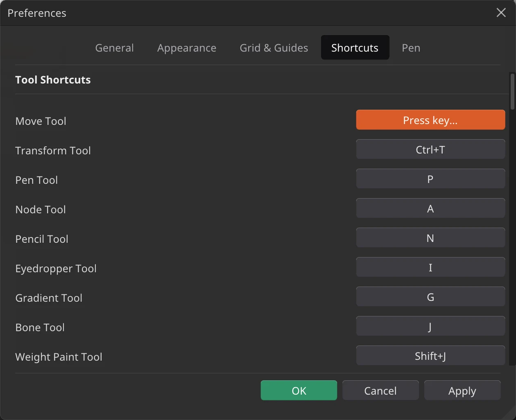Screen dimensions: 516x420
Task: Click the Eyedropper Tool label
Action: [x=56, y=269]
